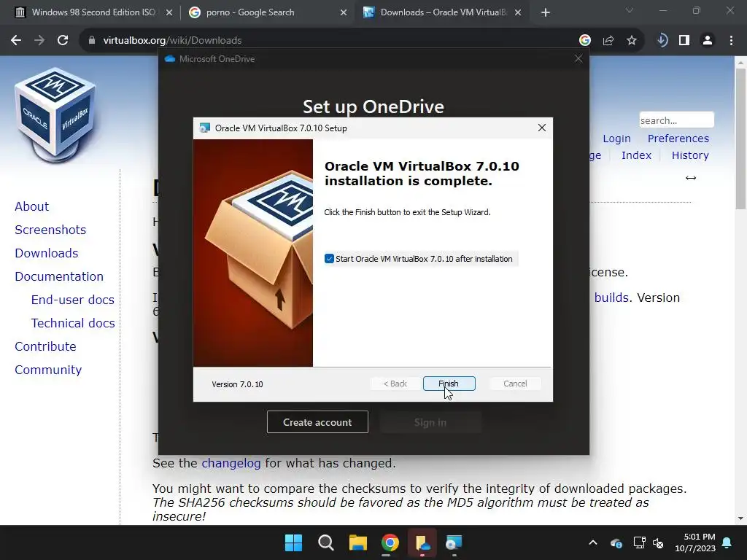The image size is (747, 560).
Task: Click the VirtualBox cube logo
Action: (55, 114)
